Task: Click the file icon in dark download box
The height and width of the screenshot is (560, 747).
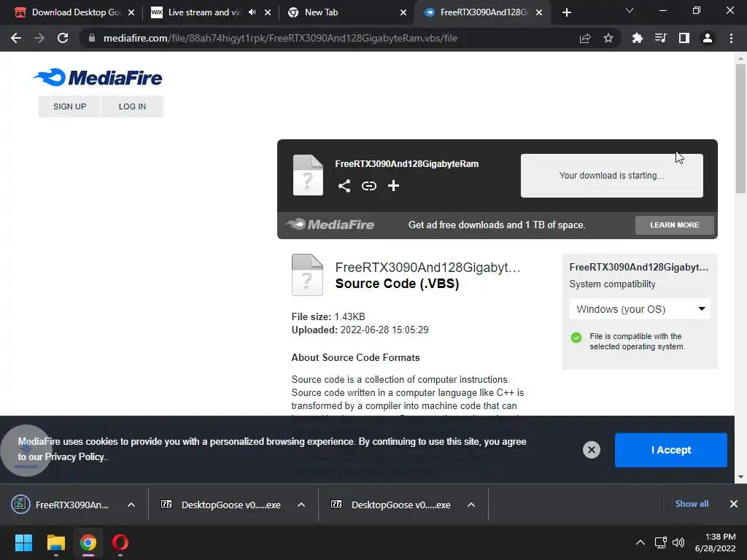Action: point(308,175)
